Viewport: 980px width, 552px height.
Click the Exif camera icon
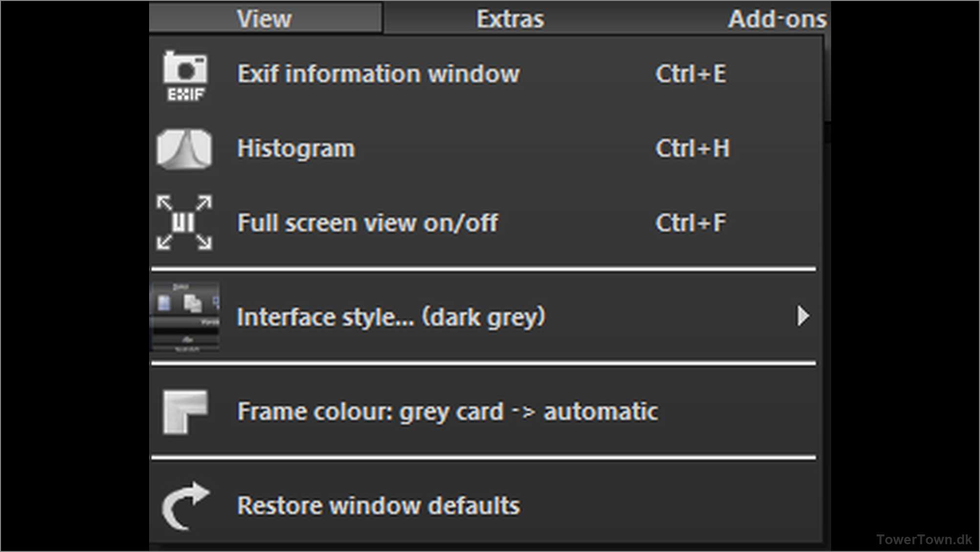(x=185, y=75)
